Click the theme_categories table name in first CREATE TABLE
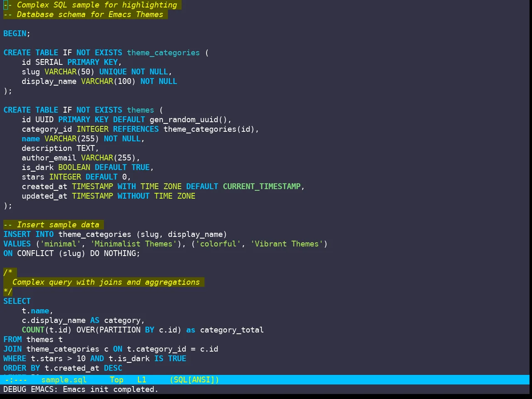The width and height of the screenshot is (532, 399). point(163,53)
